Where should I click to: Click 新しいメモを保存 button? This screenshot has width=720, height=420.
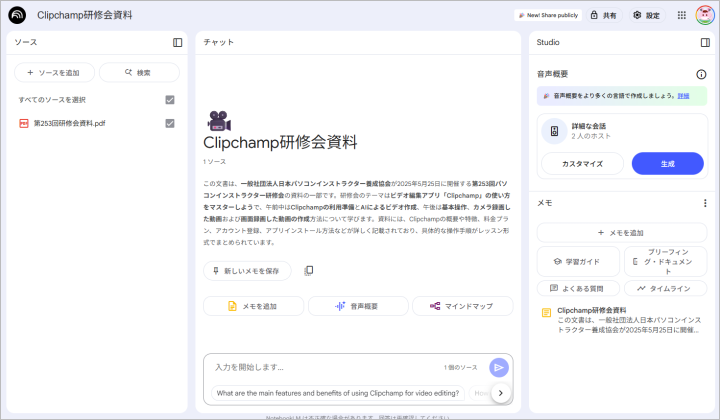click(247, 271)
